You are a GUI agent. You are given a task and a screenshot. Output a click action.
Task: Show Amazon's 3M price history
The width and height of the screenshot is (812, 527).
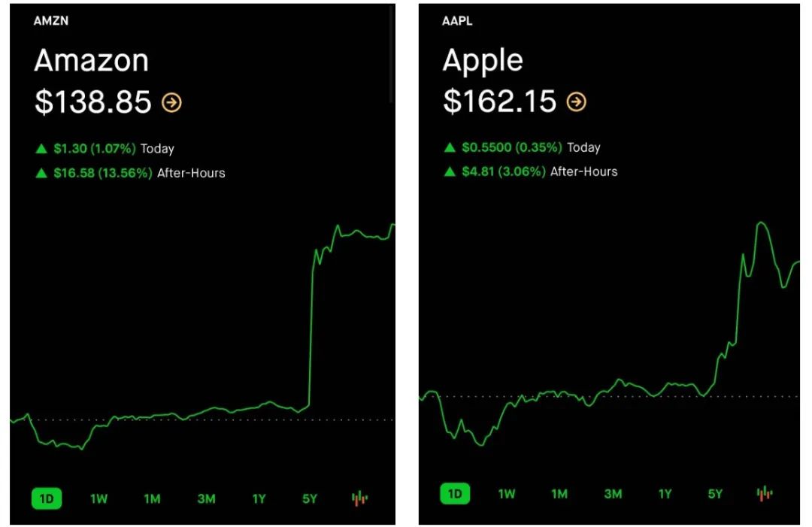pos(206,498)
